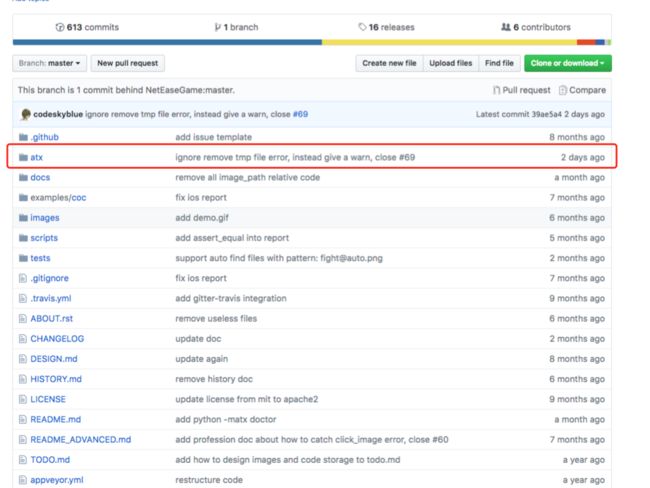Click file icon beside .gitignore
This screenshot has height=488, width=650.
[23, 278]
